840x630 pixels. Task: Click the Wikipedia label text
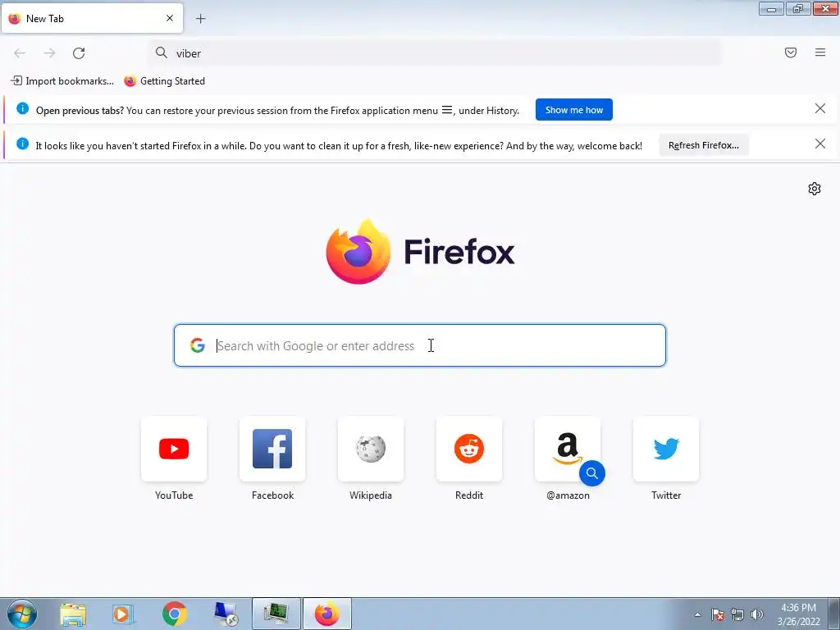click(x=371, y=495)
